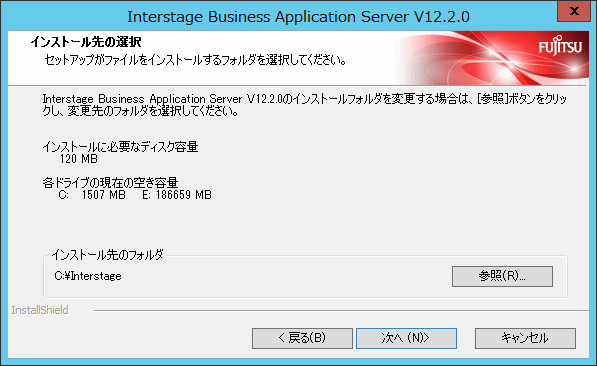Close the installer with the X button
The width and height of the screenshot is (597, 366).
tap(574, 11)
